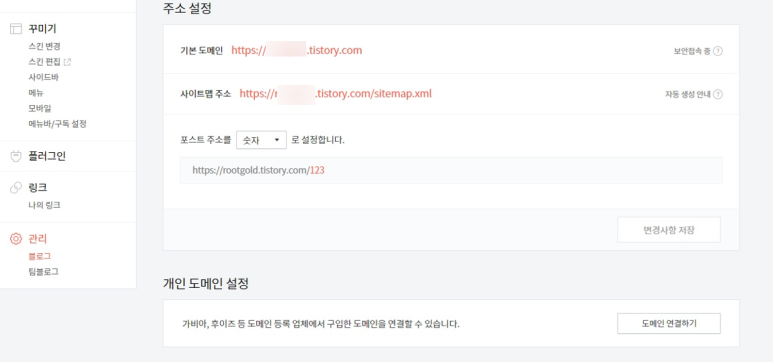The image size is (773, 362).
Task: Click the 플러그인 plug icon
Action: click(16, 156)
